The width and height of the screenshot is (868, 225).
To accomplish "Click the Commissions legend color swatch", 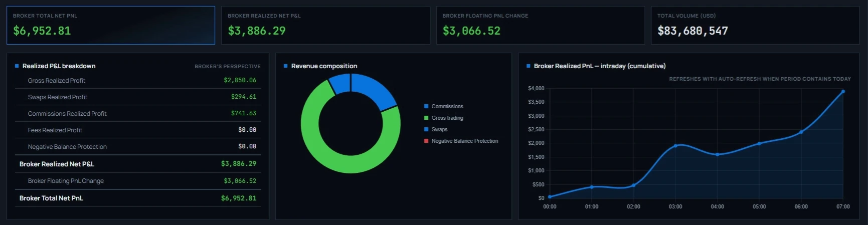I will point(426,106).
